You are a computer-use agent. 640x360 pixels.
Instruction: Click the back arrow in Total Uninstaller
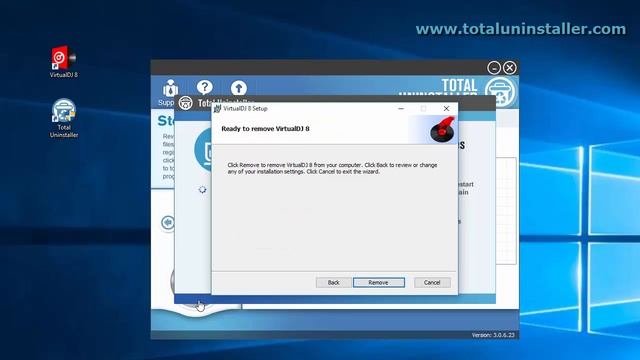168,222
